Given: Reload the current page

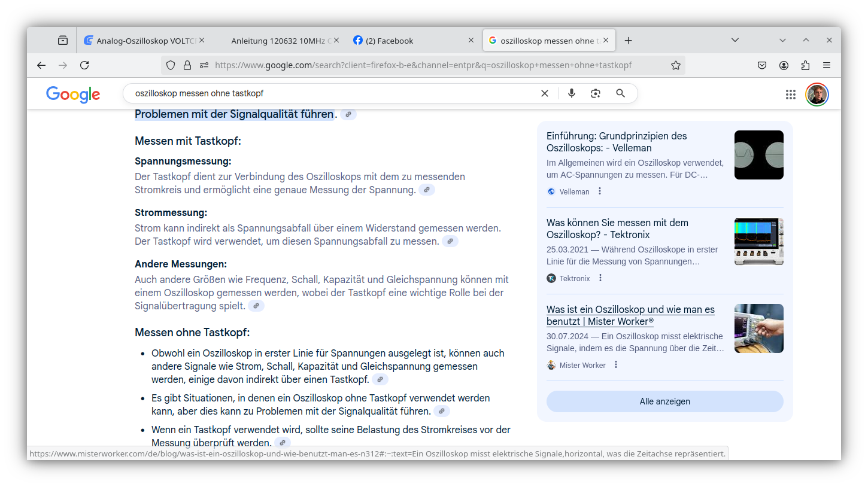Looking at the screenshot, I should tap(84, 65).
